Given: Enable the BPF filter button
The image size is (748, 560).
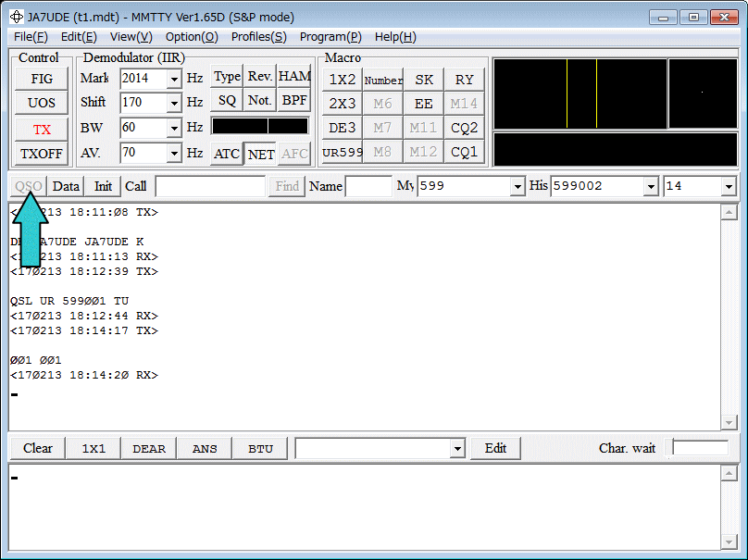Looking at the screenshot, I should pyautogui.click(x=293, y=101).
